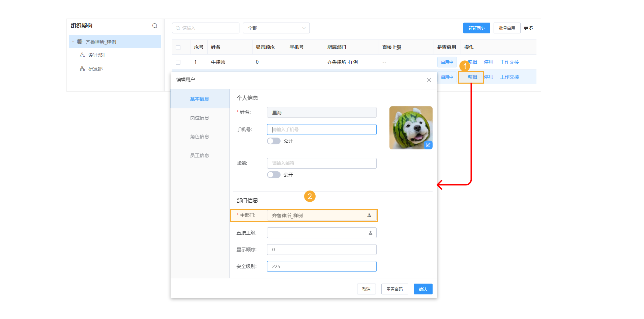Toggle the 公开 switch under phone number
Screen dimensions: 644x319
coord(273,141)
